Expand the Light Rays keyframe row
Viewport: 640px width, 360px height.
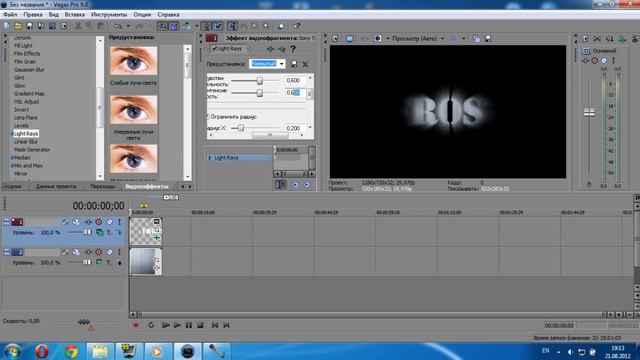(210, 158)
